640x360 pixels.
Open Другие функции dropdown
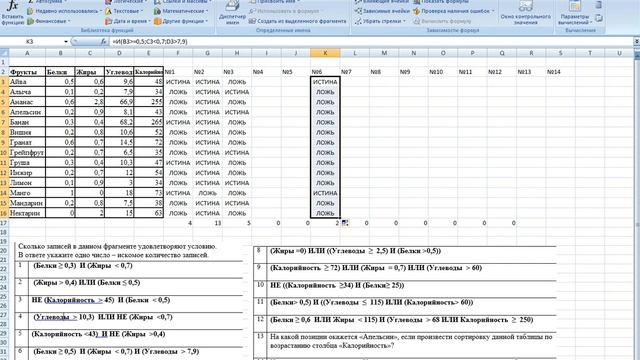(181, 21)
